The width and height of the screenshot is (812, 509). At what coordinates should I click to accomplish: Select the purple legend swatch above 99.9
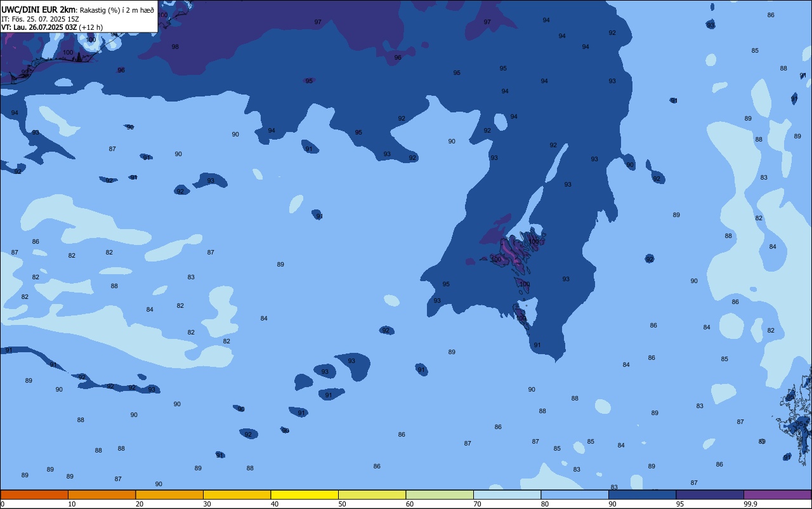click(777, 494)
